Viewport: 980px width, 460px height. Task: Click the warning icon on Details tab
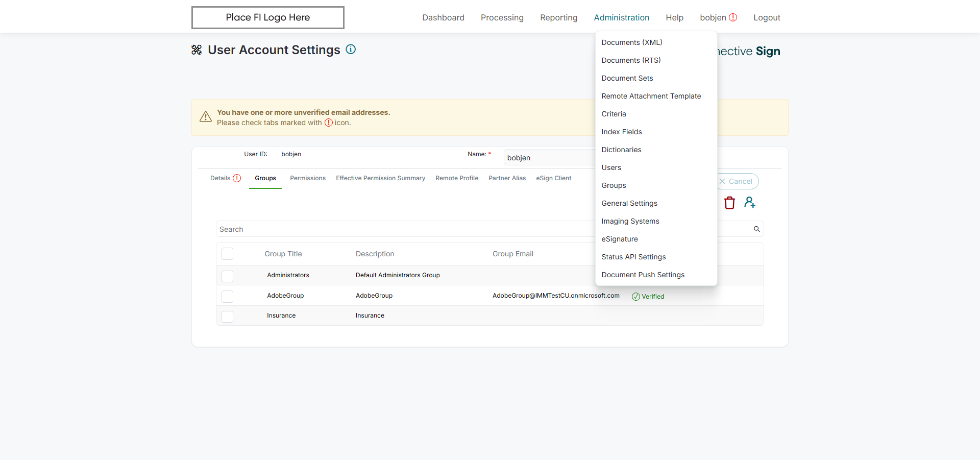click(237, 178)
